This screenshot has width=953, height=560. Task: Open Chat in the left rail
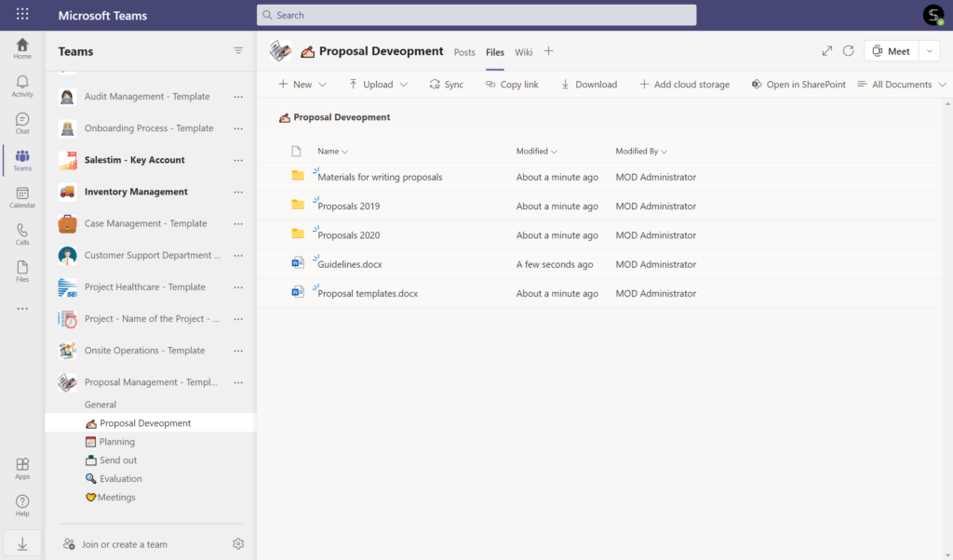[22, 124]
